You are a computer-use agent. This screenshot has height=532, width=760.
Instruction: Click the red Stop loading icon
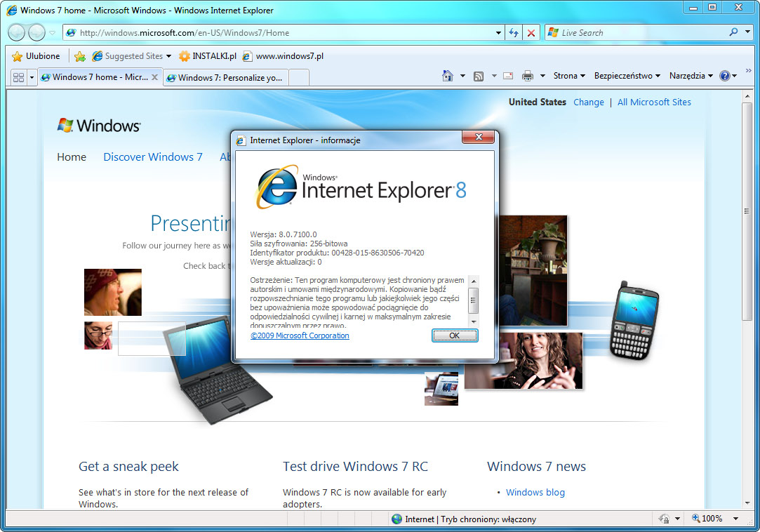pyautogui.click(x=531, y=33)
